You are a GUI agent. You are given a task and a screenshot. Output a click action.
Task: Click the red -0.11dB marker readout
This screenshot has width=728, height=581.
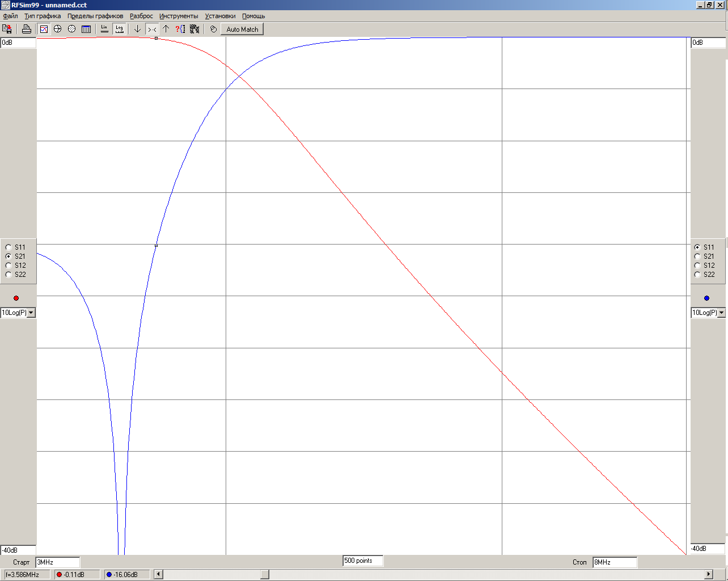78,575
